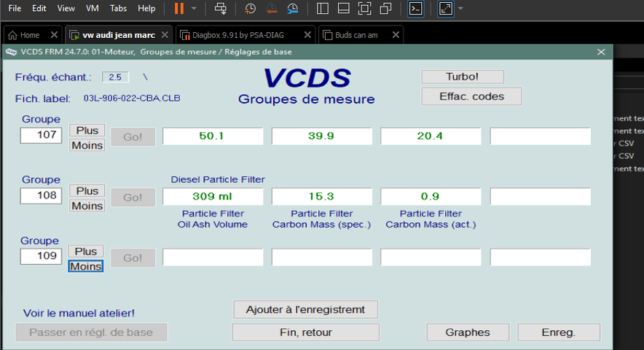
Task: Switch to Unity mode icon
Action: (385, 8)
